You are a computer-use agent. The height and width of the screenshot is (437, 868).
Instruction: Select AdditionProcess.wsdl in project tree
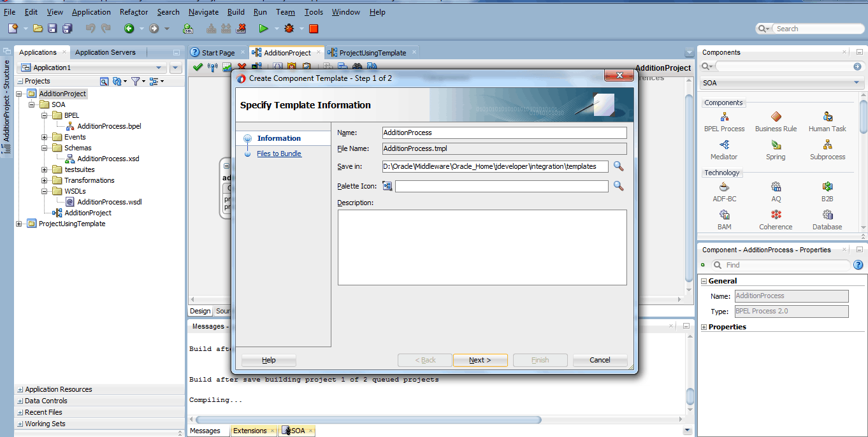(x=110, y=202)
